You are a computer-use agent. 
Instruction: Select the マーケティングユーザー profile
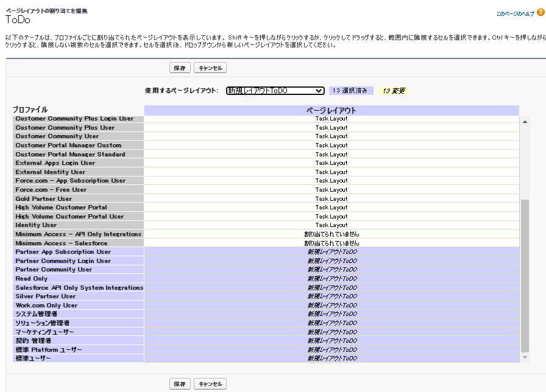coord(79,332)
